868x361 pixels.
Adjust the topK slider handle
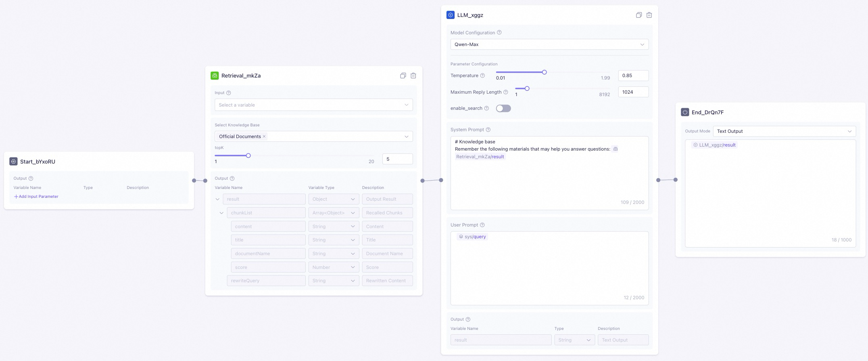pyautogui.click(x=248, y=155)
